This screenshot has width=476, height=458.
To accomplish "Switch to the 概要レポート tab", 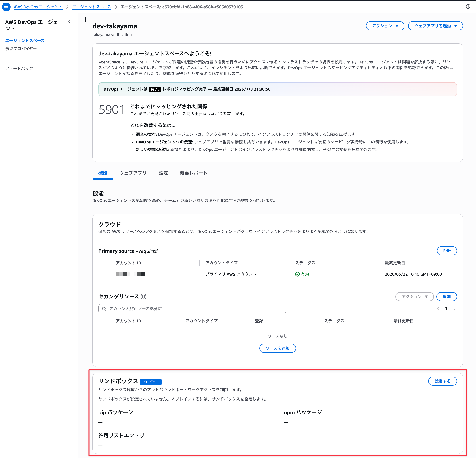I will [x=193, y=173].
